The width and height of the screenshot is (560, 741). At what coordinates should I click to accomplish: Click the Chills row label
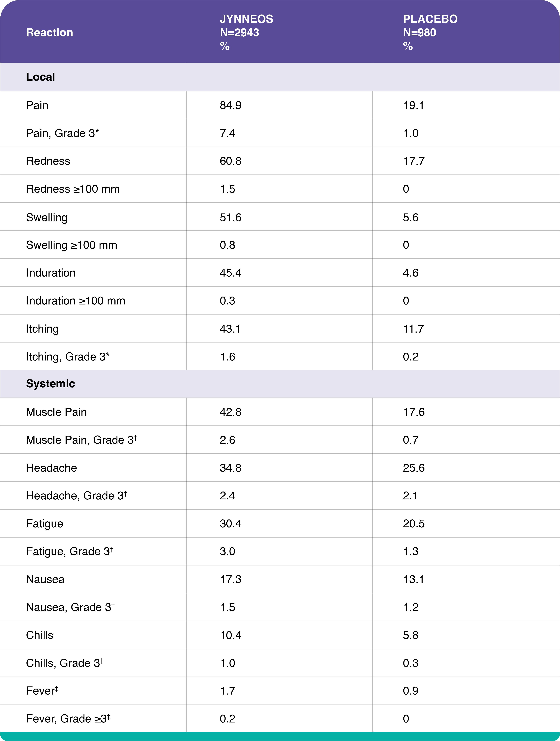[40, 635]
